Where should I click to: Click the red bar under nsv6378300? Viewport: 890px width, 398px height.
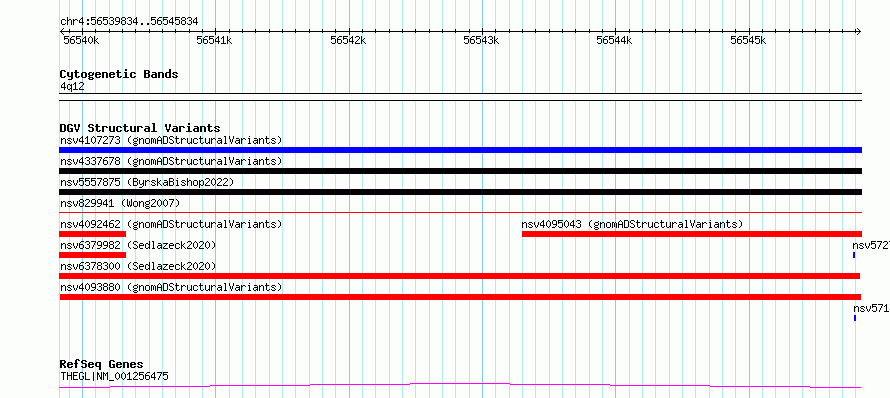tap(460, 276)
